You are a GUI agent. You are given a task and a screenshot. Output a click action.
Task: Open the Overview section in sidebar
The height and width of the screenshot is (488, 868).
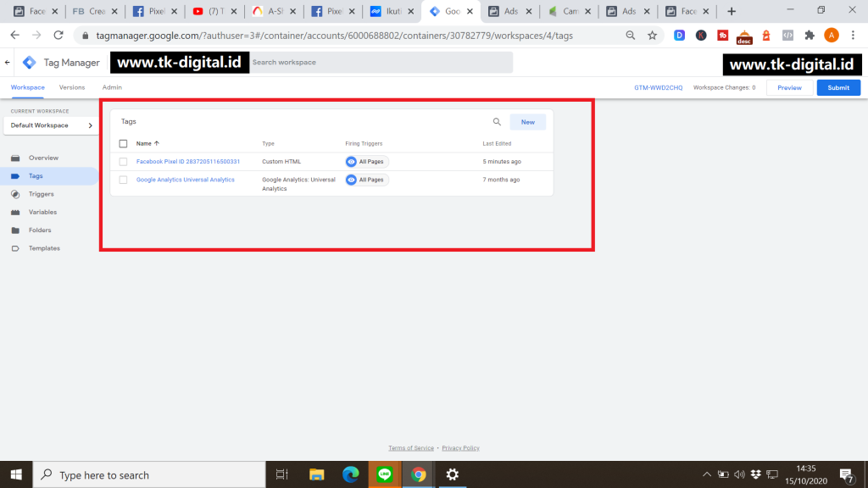(43, 158)
